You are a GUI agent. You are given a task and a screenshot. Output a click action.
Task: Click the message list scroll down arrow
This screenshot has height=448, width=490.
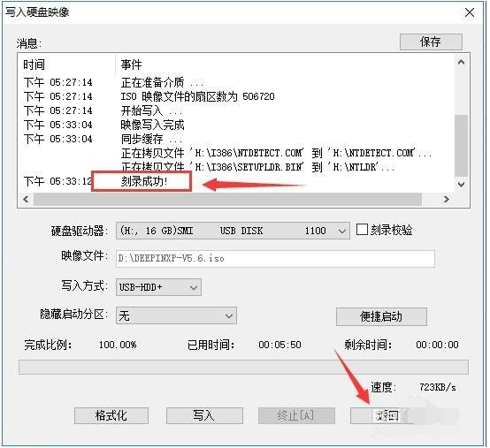click(x=461, y=184)
